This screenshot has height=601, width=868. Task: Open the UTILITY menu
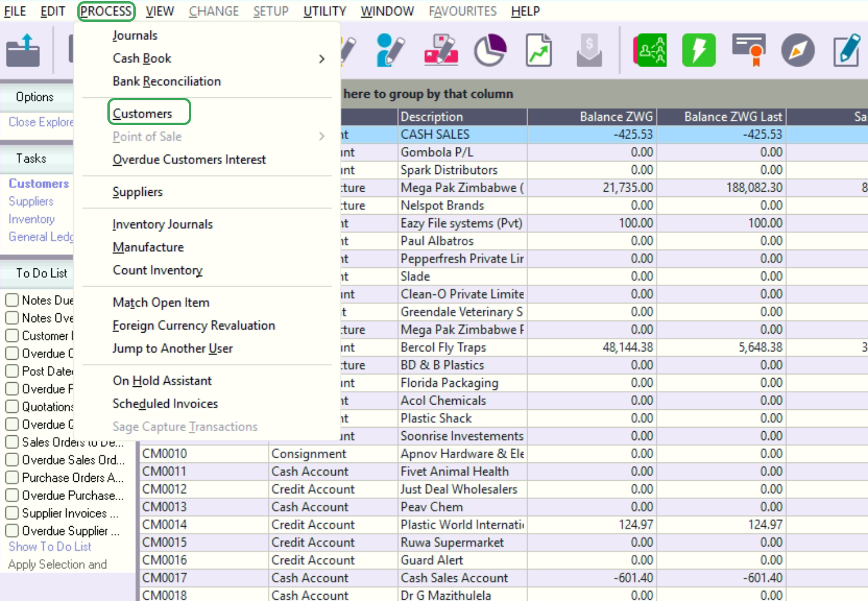[x=325, y=11]
